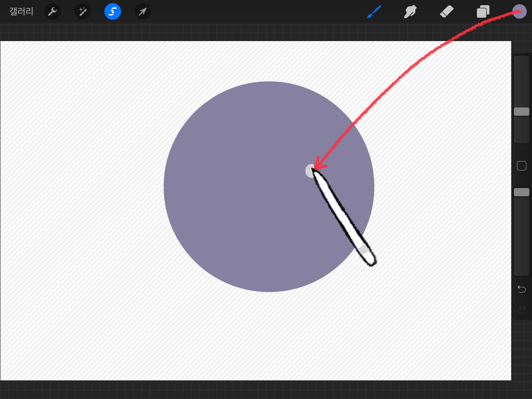Tap the small gray dot at pencil tip
This screenshot has width=532, height=399.
[309, 171]
